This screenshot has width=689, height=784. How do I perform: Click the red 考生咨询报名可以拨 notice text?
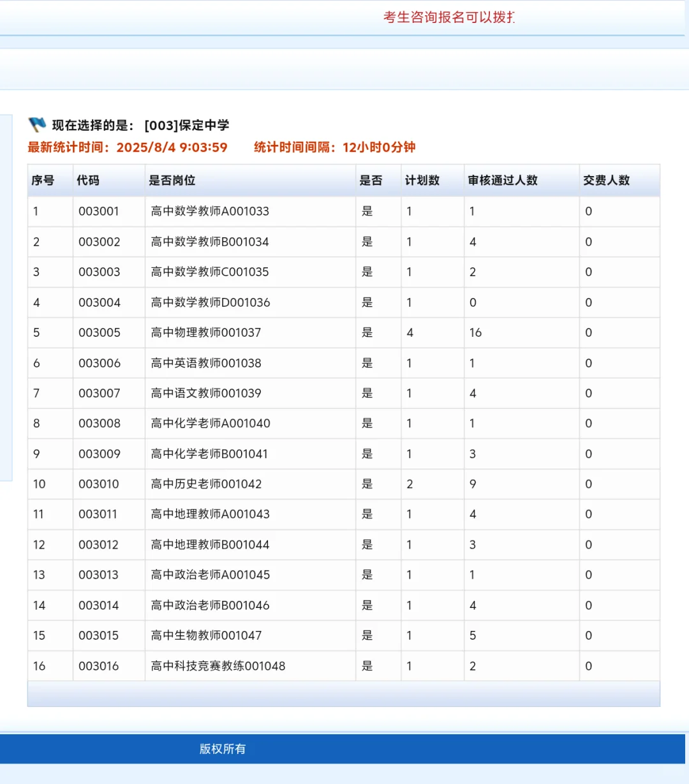[449, 17]
